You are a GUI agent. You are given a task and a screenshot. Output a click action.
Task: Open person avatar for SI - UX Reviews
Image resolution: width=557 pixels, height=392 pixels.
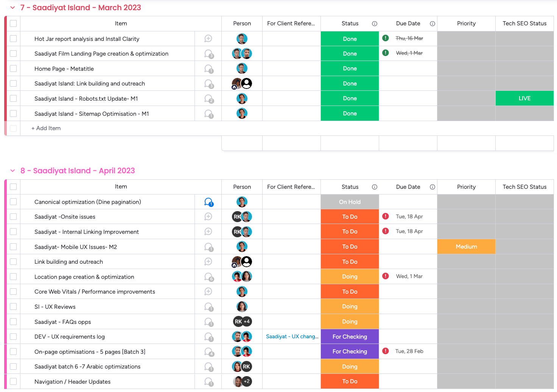coord(242,306)
